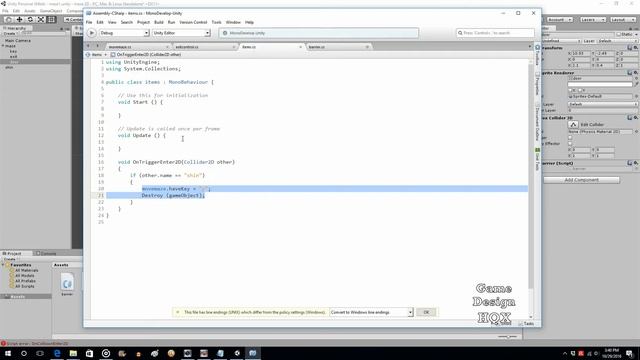Screen dimensions: 640x360
Task: Go to previous document with back arrow
Action: [89, 46]
